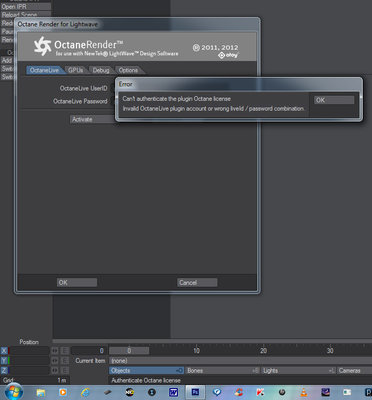Toggle the X position axis button
372x400 pixels.
pos(4,351)
